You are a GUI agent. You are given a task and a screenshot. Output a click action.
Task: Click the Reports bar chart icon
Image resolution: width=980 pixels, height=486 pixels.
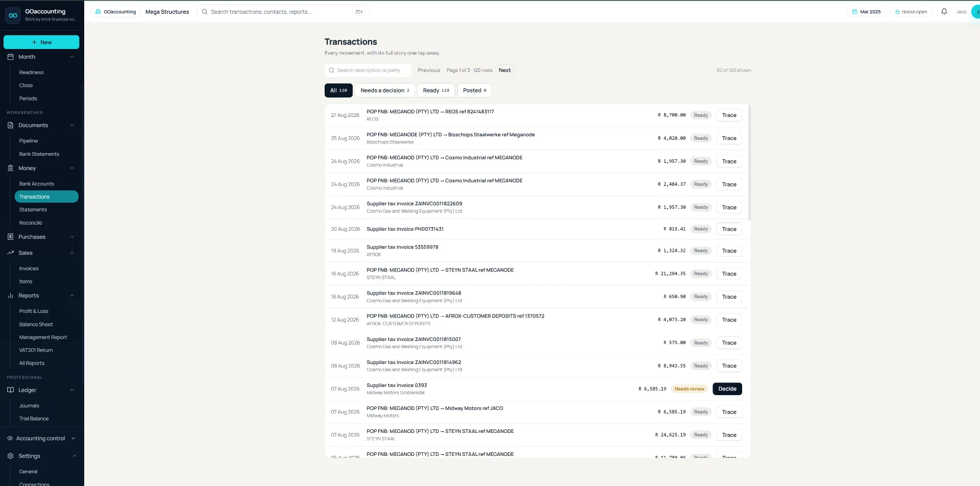tap(10, 296)
